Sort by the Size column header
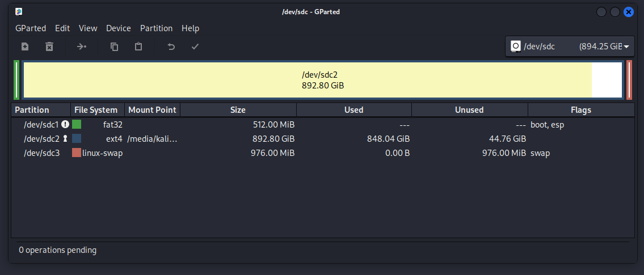 (x=238, y=110)
